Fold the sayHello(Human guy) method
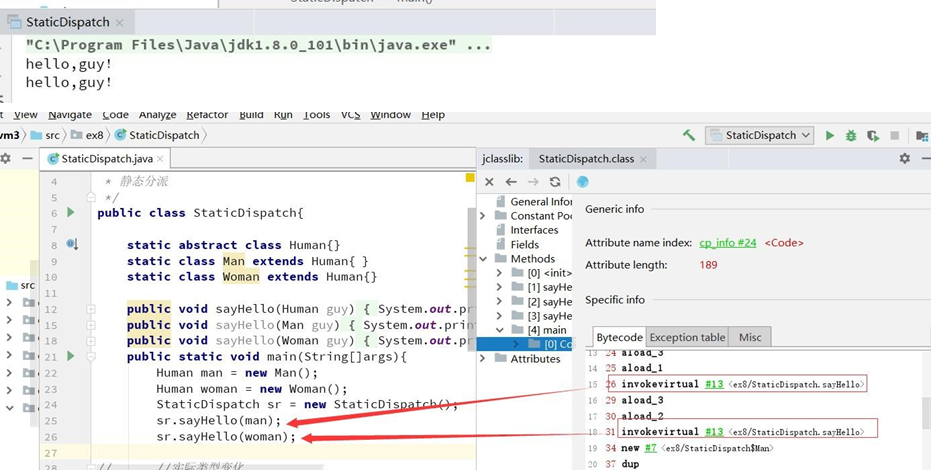This screenshot has height=470, width=931. click(91, 309)
